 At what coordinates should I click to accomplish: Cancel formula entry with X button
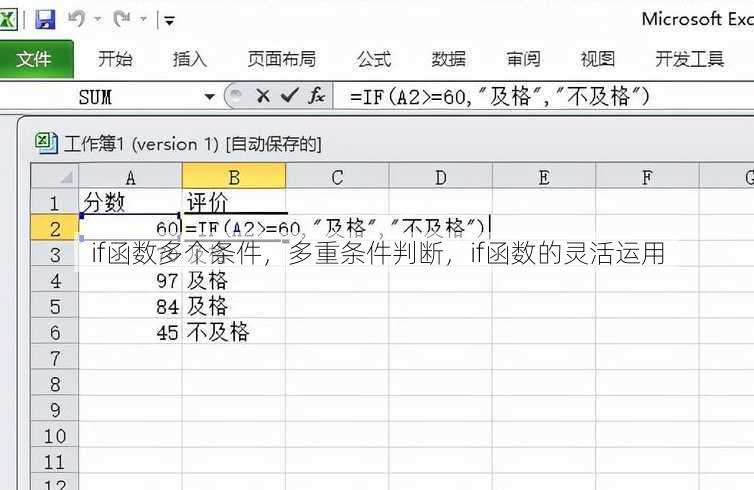[x=263, y=96]
